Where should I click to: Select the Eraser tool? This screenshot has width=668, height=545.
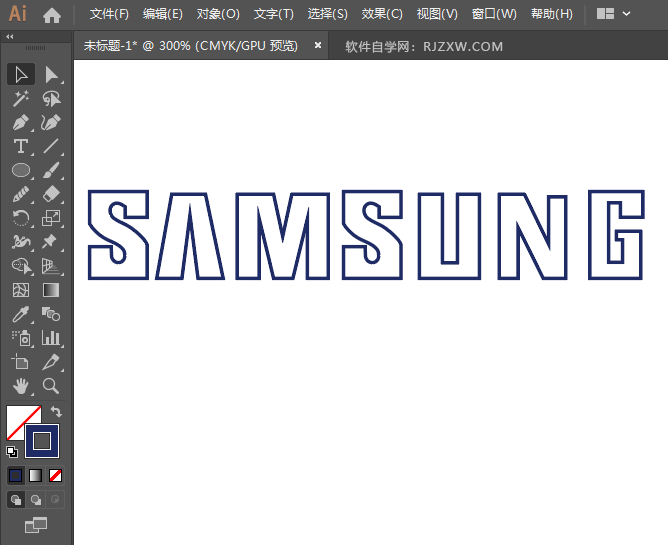click(x=51, y=194)
